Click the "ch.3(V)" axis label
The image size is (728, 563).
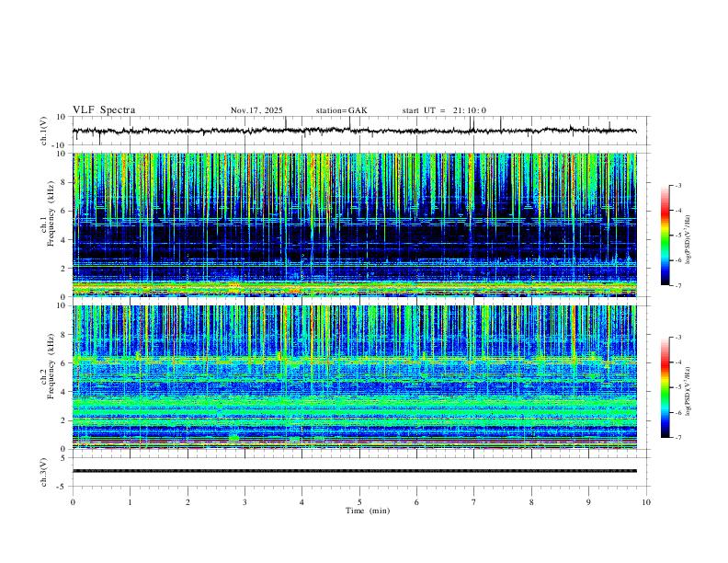click(44, 472)
